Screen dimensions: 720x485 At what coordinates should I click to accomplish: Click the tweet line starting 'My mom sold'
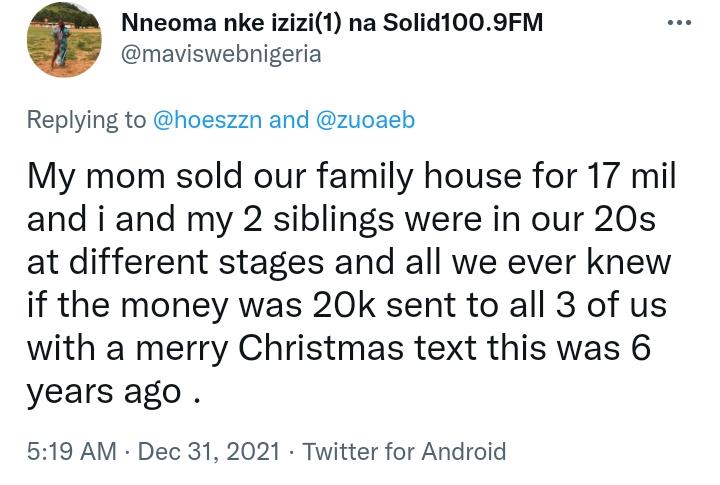pos(352,177)
